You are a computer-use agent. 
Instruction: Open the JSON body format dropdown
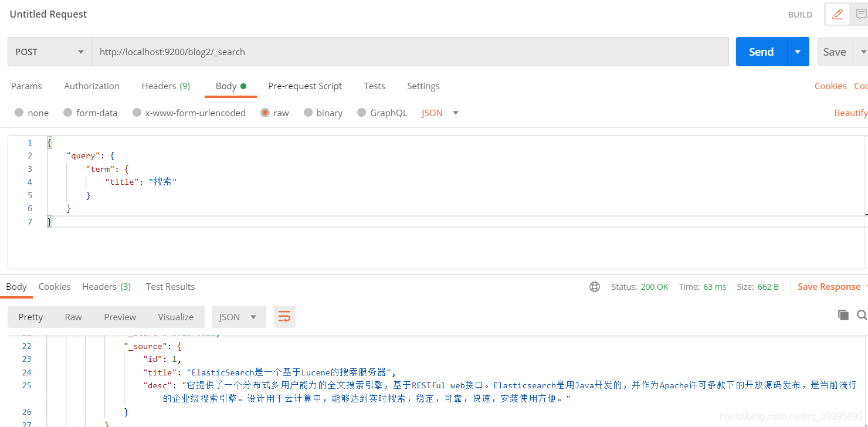click(440, 113)
